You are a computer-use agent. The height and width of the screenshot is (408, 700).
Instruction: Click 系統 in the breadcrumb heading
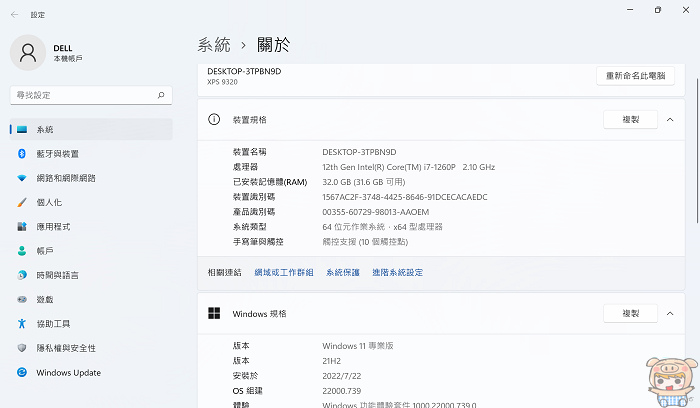pos(214,45)
